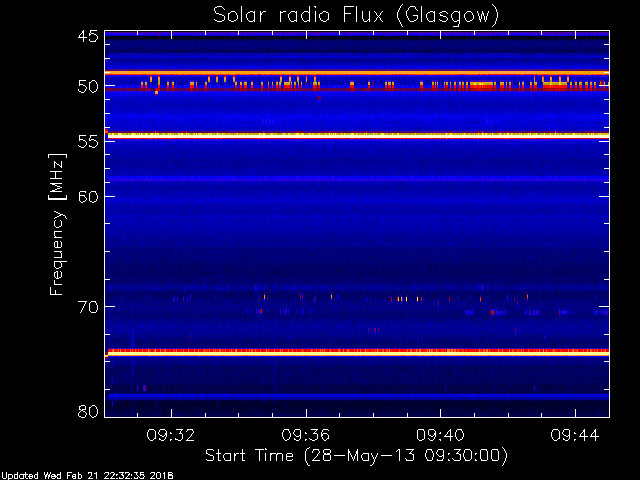Click the bright red-yellow band between 70 and 80 MHz

pyautogui.click(x=357, y=352)
